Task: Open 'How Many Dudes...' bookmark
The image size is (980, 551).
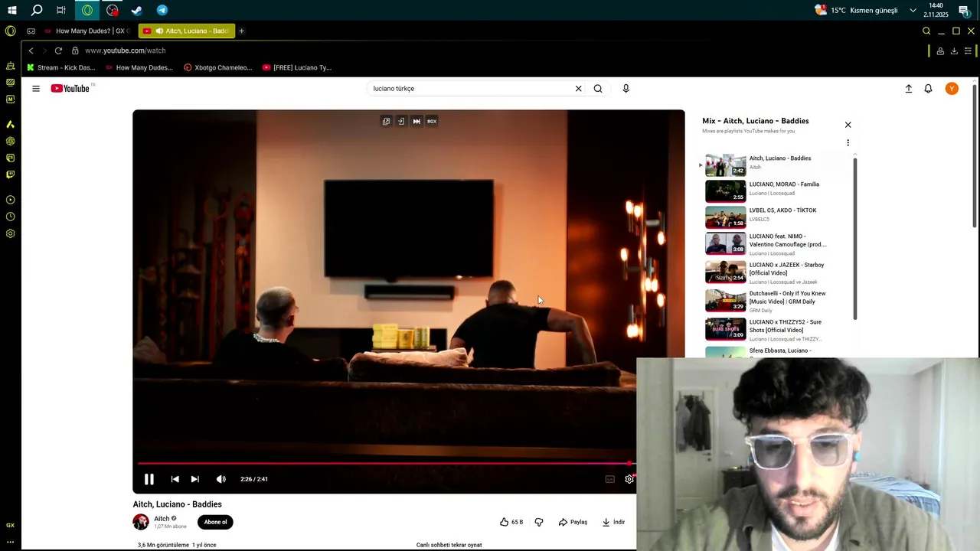Action: [139, 67]
